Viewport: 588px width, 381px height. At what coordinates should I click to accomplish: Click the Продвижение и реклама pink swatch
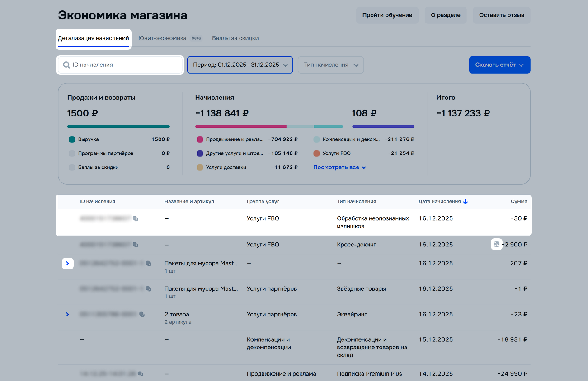tap(200, 139)
